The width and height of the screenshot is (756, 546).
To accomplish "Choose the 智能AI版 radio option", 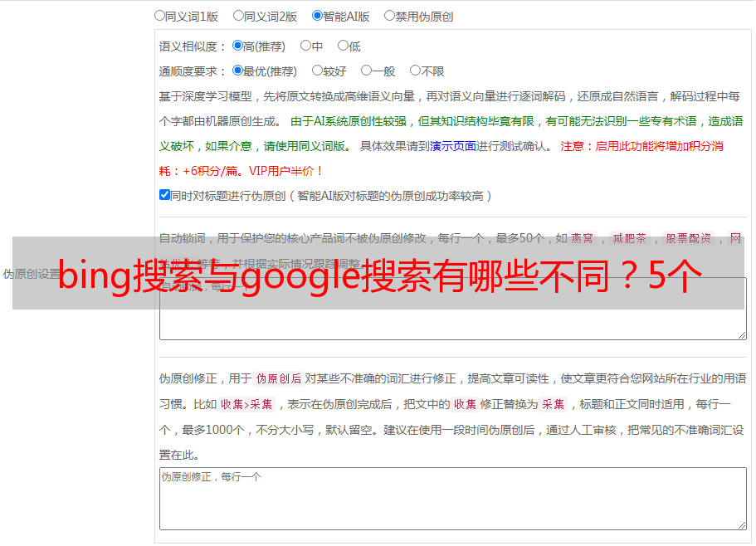I will (x=317, y=16).
